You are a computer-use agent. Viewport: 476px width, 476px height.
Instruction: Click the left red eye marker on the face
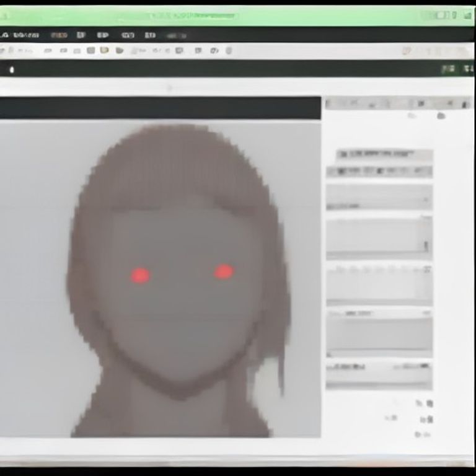click(x=140, y=275)
